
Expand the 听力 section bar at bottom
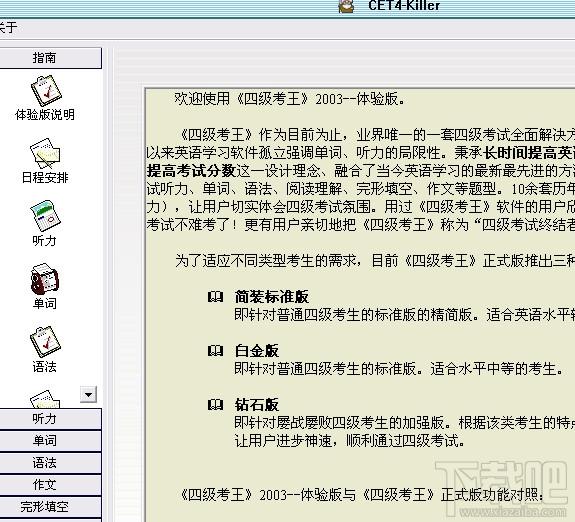tap(51, 419)
